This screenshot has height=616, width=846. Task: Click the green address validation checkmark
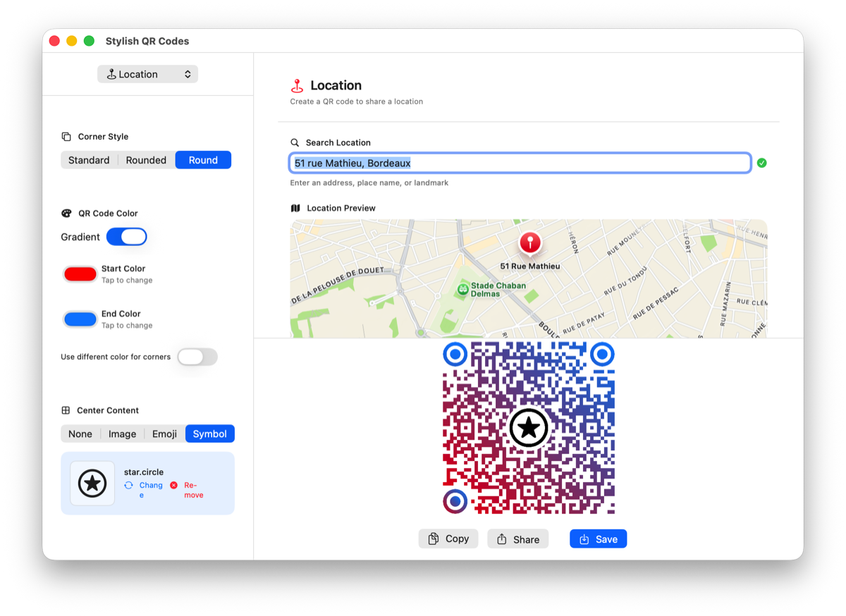click(x=761, y=164)
